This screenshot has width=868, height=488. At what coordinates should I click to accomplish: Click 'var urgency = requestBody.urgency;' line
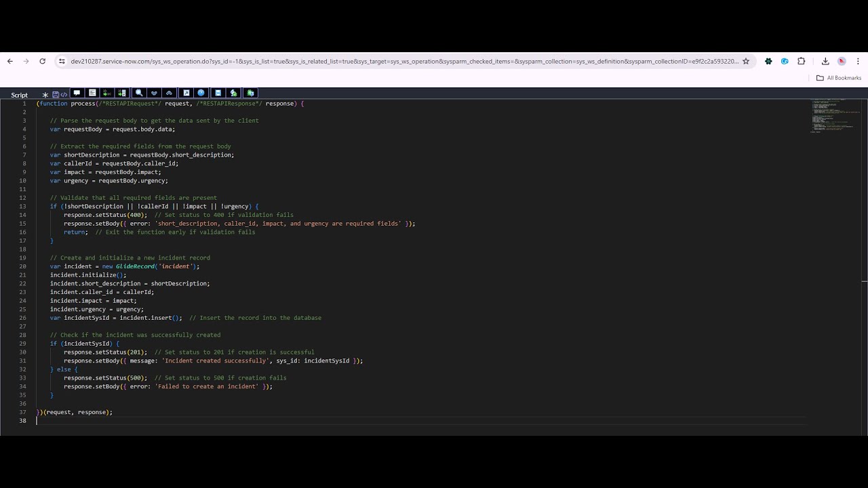click(108, 181)
